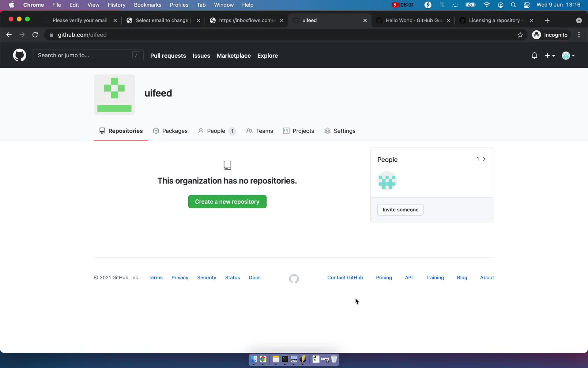Close the Hello World GitHub Guides tab
This screenshot has width=588, height=368.
[x=448, y=21]
